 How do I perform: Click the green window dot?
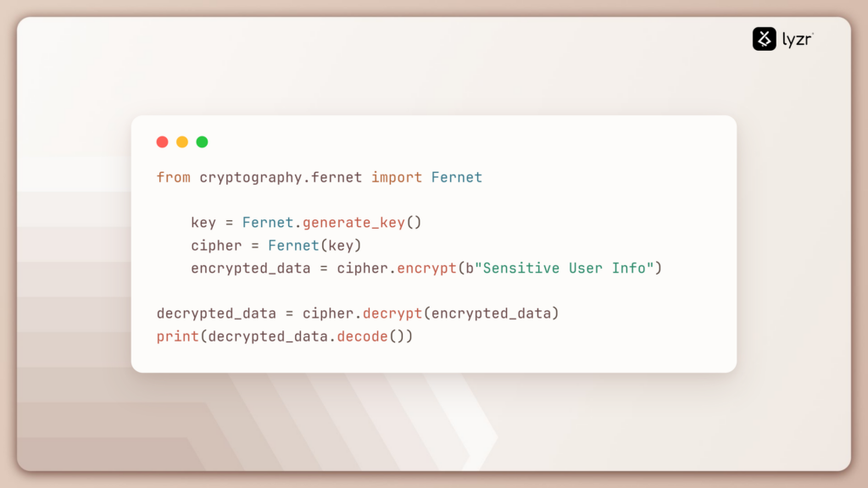202,142
